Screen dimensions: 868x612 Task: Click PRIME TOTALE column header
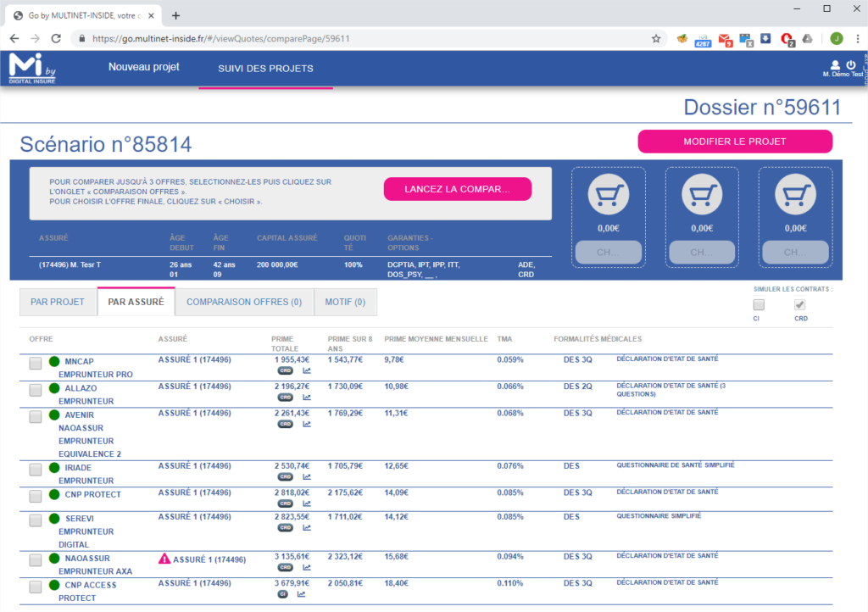coord(285,343)
